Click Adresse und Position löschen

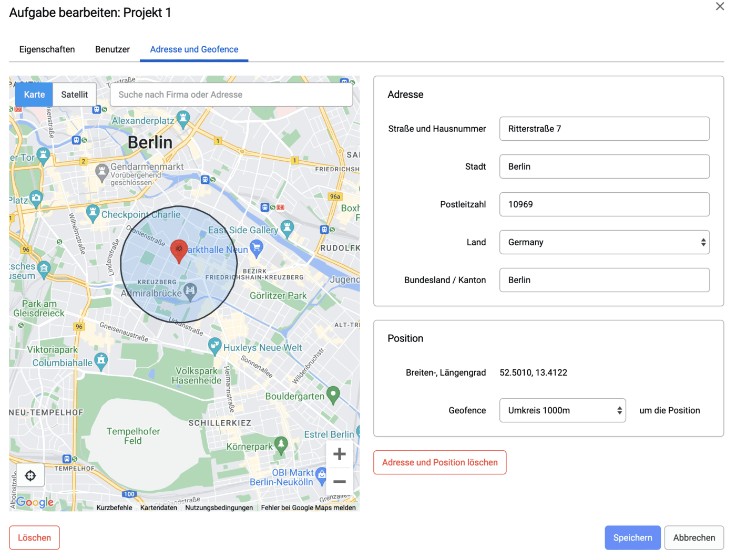[x=439, y=462]
